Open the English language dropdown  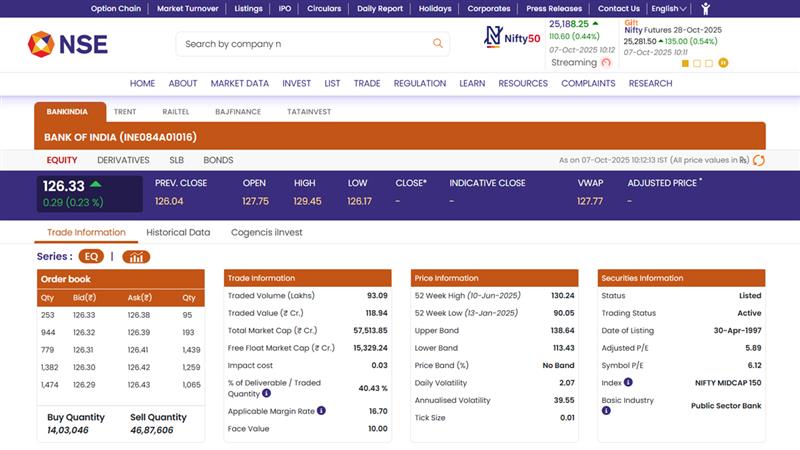[669, 9]
